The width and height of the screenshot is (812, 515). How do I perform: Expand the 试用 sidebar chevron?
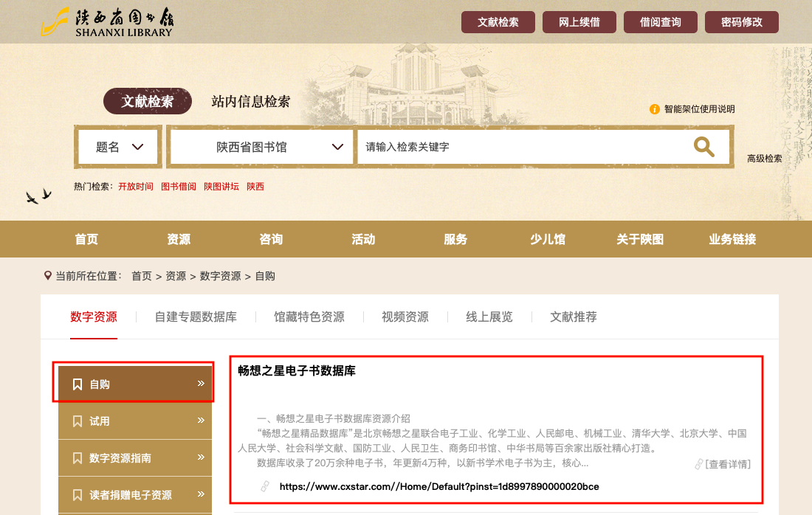coord(201,421)
